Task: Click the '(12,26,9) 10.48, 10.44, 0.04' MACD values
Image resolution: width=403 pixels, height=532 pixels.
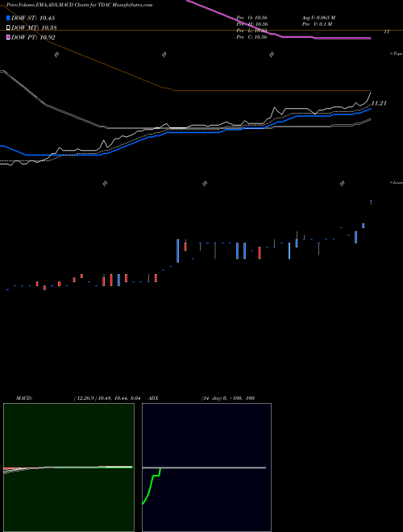Action: 107,398
